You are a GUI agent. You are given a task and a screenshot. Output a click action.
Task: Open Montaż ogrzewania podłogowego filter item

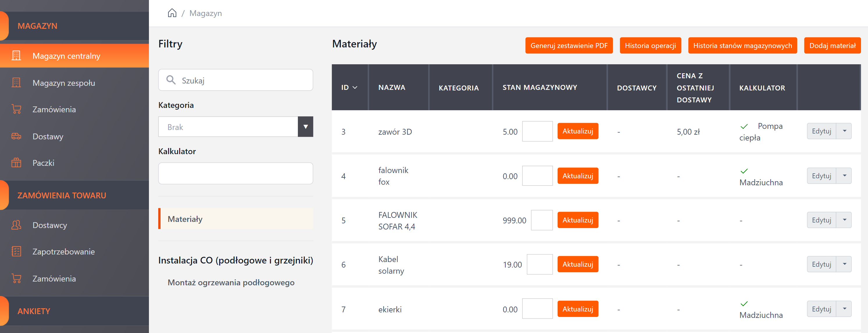[x=231, y=282]
